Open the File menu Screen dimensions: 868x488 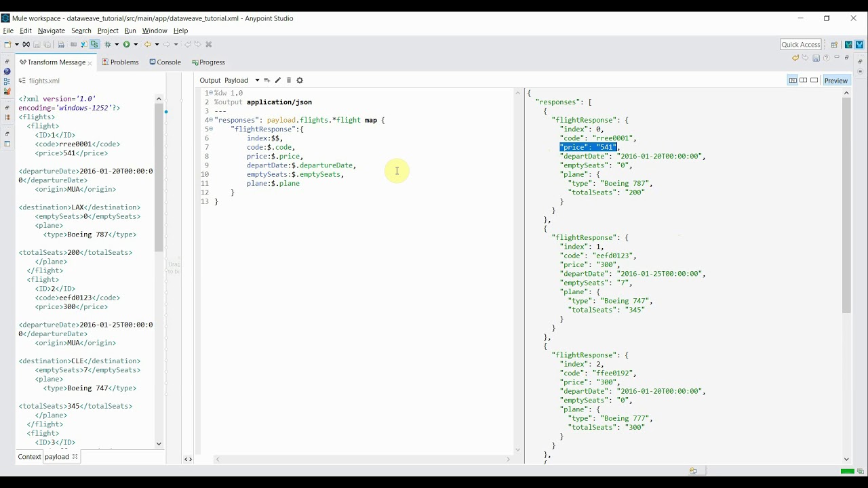click(8, 30)
